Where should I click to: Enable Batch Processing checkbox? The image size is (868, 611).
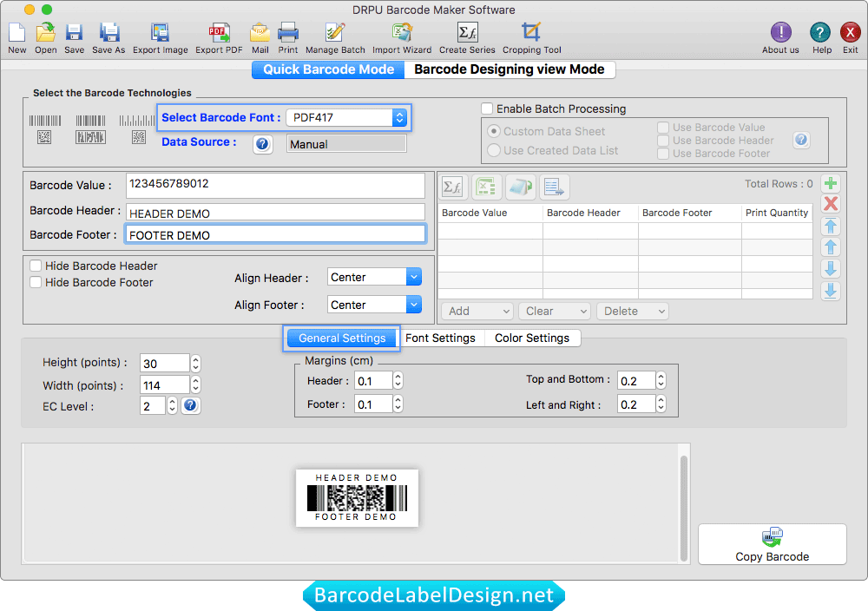click(x=487, y=108)
